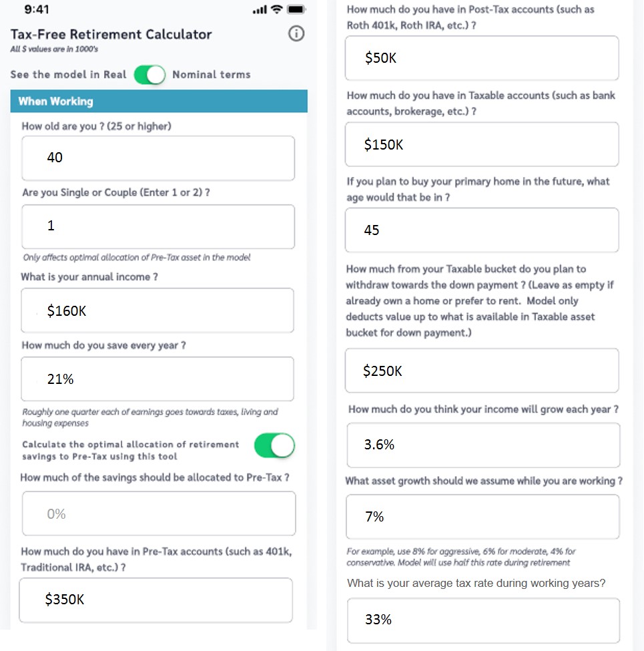
Task: Tap the battery icon in status bar
Action: click(x=296, y=9)
